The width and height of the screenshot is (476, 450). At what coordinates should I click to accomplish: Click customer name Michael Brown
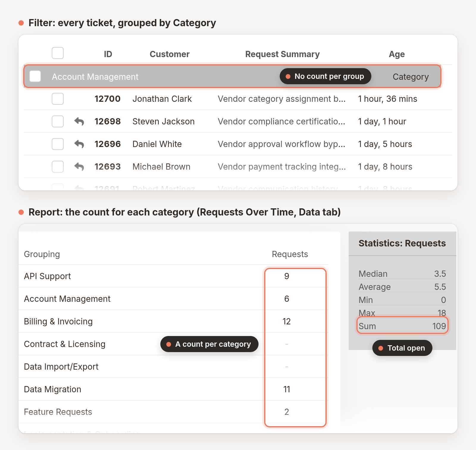[162, 167]
